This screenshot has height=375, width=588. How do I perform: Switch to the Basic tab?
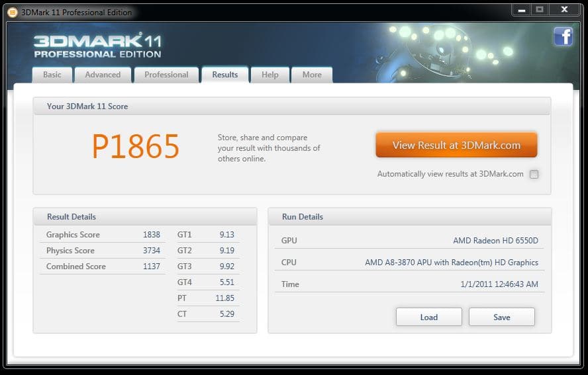pos(52,75)
